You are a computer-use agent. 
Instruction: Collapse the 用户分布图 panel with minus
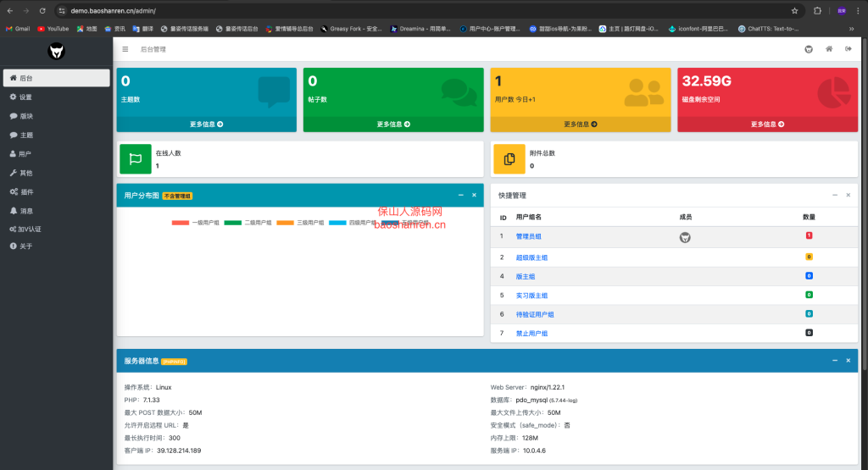(x=460, y=195)
